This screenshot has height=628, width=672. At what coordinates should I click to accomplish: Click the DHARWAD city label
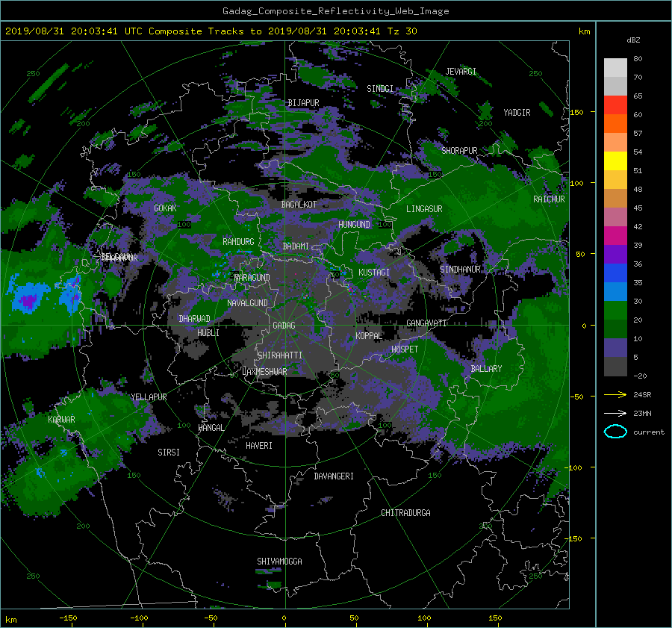coord(195,319)
